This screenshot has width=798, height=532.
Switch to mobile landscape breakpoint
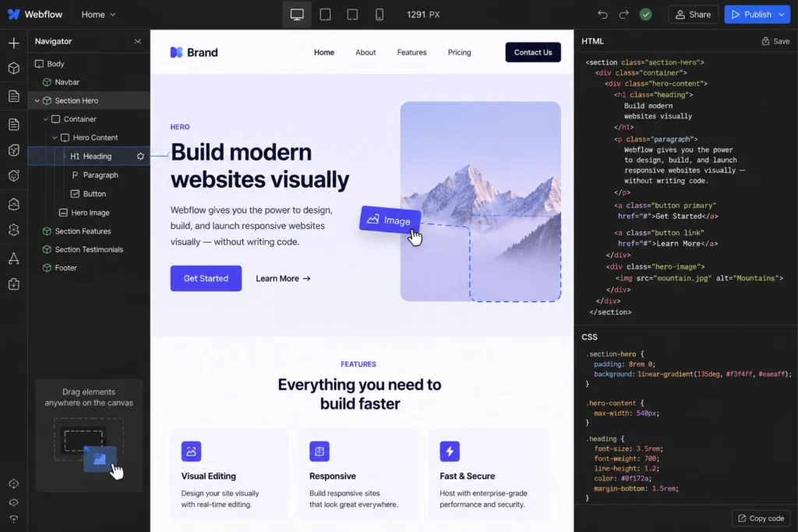[x=352, y=14]
